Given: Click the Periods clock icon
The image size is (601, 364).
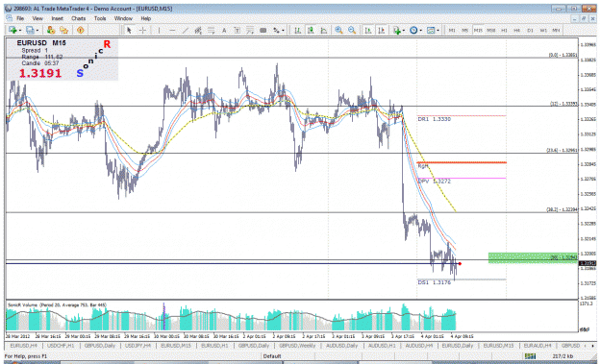Looking at the screenshot, I should 413,30.
